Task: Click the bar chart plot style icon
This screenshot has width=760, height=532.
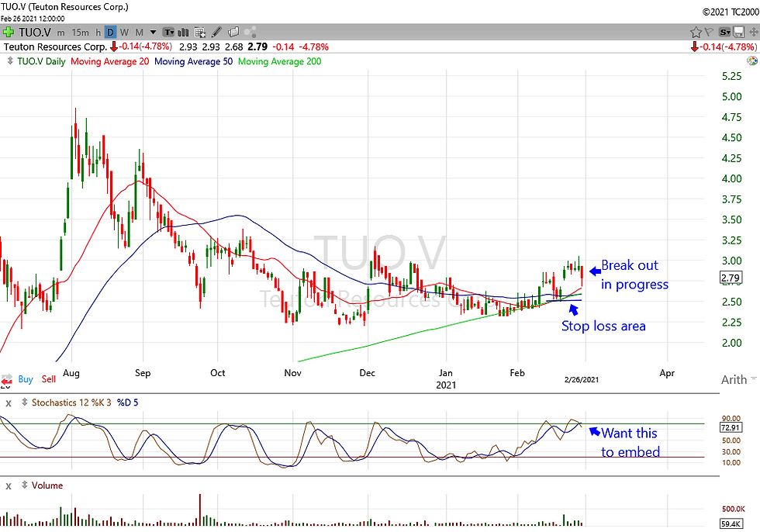Action: [183, 33]
